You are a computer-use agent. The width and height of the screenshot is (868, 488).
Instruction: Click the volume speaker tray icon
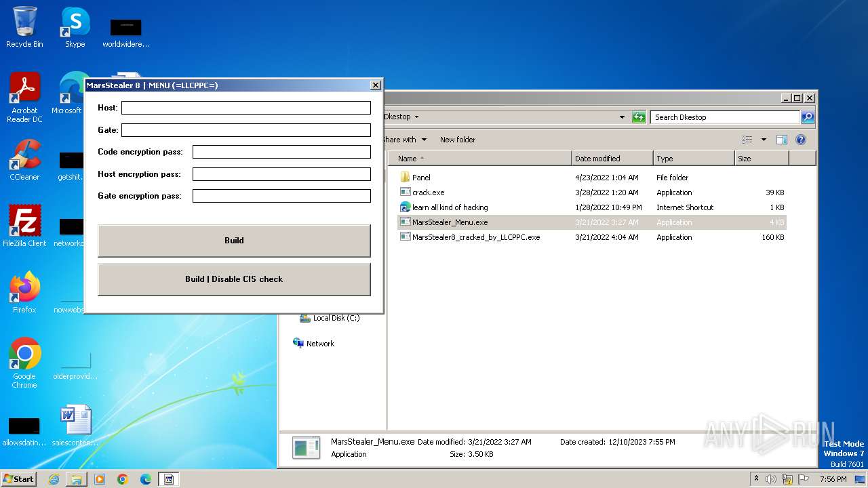[772, 479]
